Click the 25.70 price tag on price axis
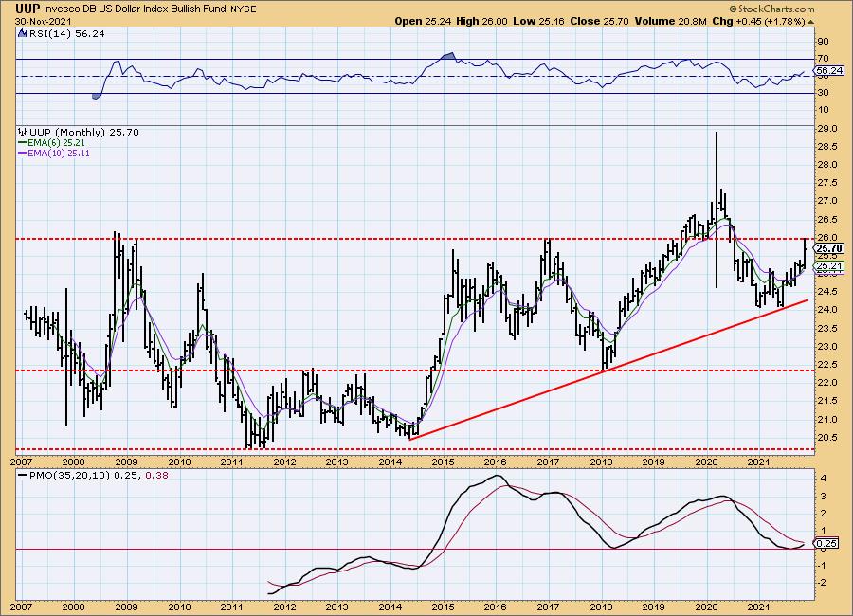Screen dimensions: 853x616 [x=829, y=248]
